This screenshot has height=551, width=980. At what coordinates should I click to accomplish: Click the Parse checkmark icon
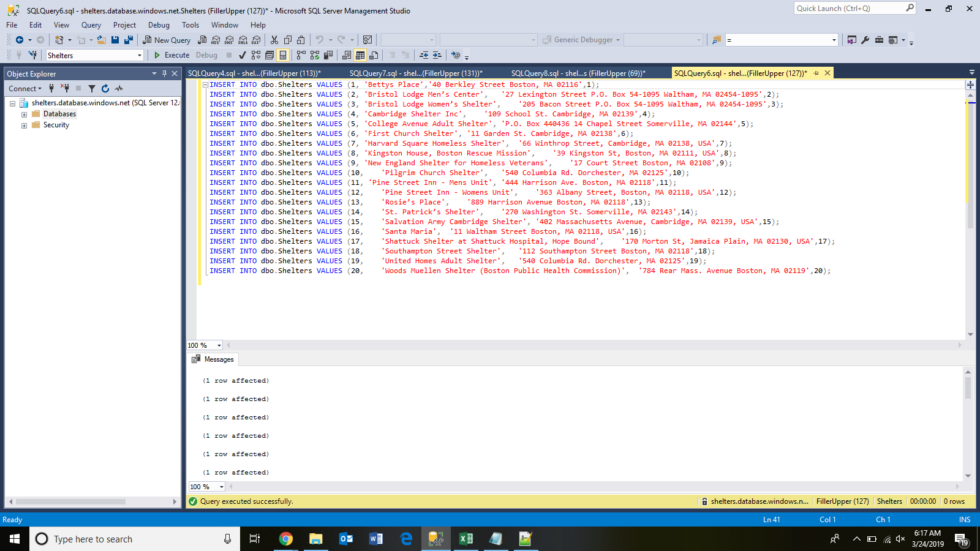pyautogui.click(x=242, y=55)
